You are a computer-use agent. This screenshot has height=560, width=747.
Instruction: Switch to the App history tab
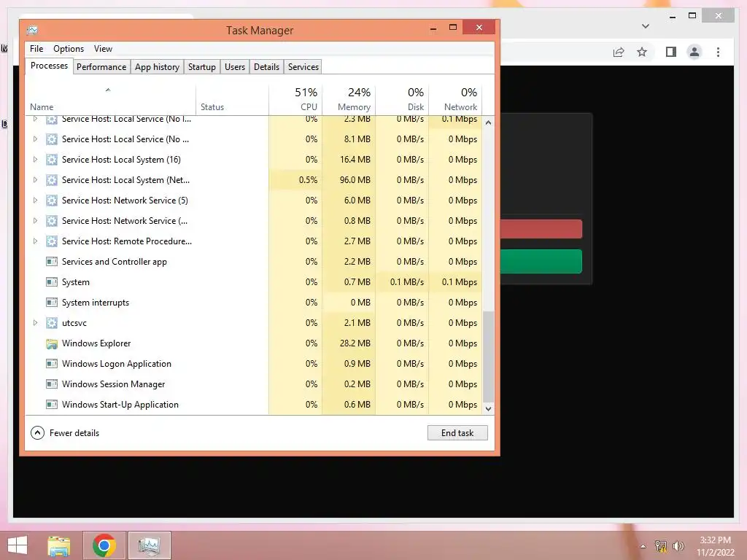[x=158, y=66]
